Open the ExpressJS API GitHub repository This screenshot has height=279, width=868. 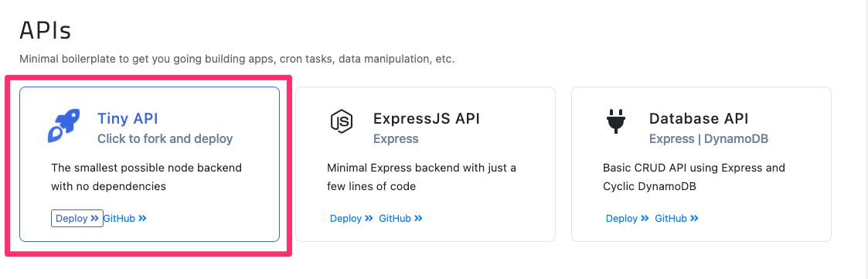[401, 218]
